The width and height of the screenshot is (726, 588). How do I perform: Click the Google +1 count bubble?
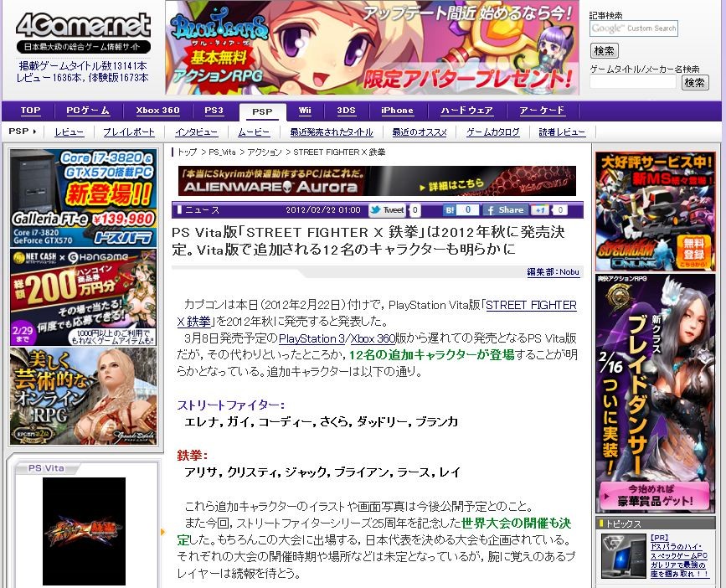(x=560, y=210)
